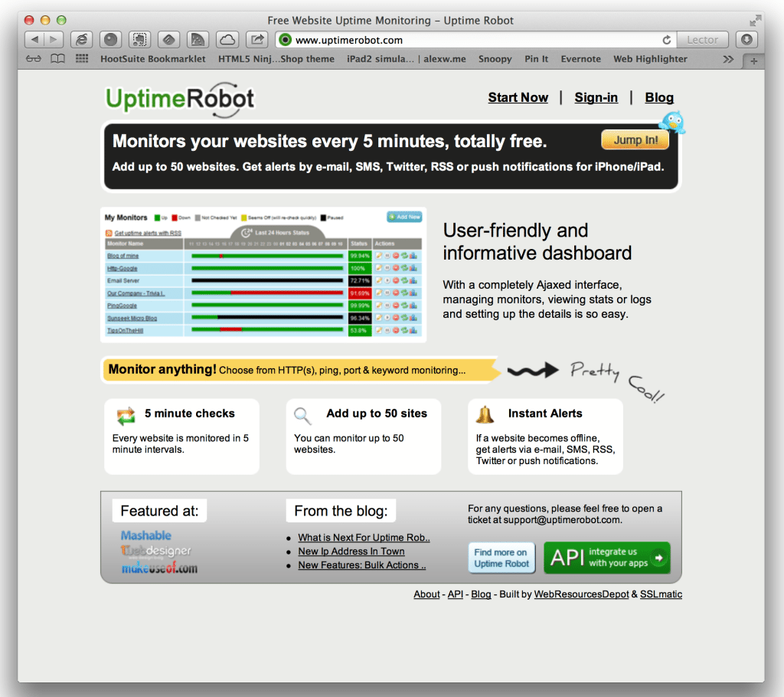Open the iPad2 simula... alexw.me bookmark
This screenshot has width=784, height=697.
coord(407,59)
